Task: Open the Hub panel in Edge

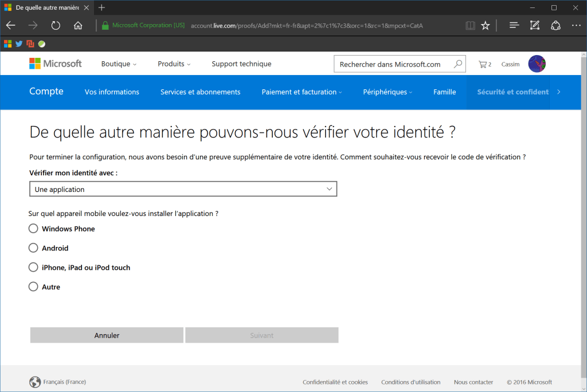Action: [514, 25]
